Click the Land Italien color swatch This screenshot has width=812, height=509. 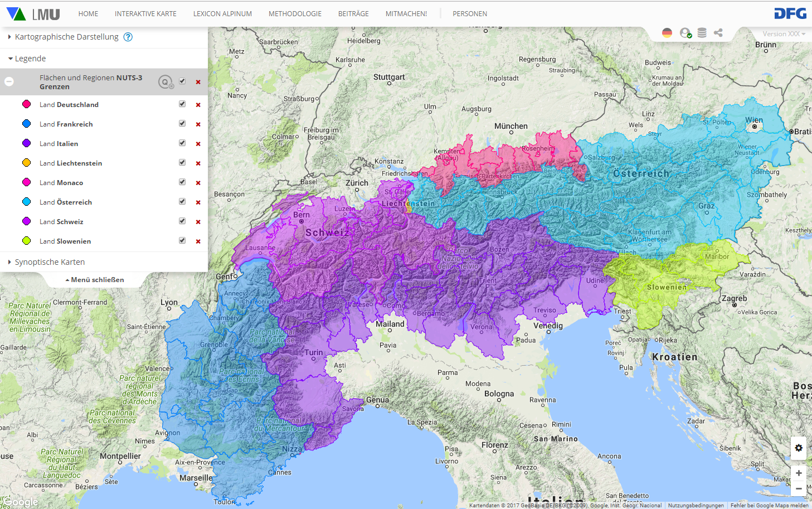pos(26,143)
